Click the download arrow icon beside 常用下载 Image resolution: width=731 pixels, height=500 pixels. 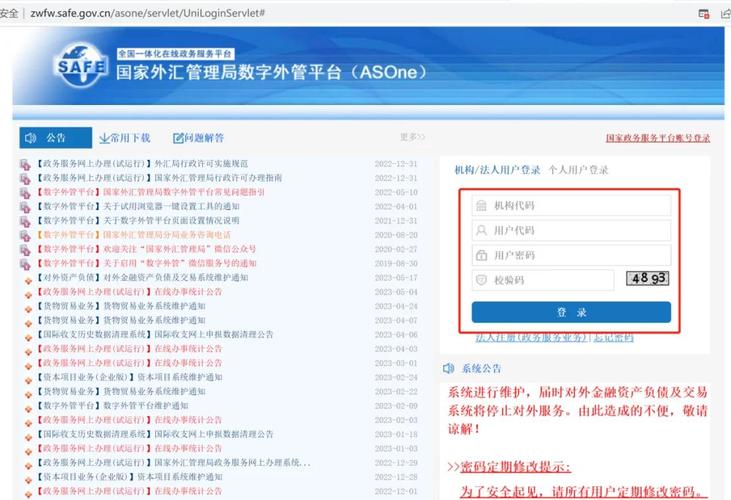[x=105, y=138]
